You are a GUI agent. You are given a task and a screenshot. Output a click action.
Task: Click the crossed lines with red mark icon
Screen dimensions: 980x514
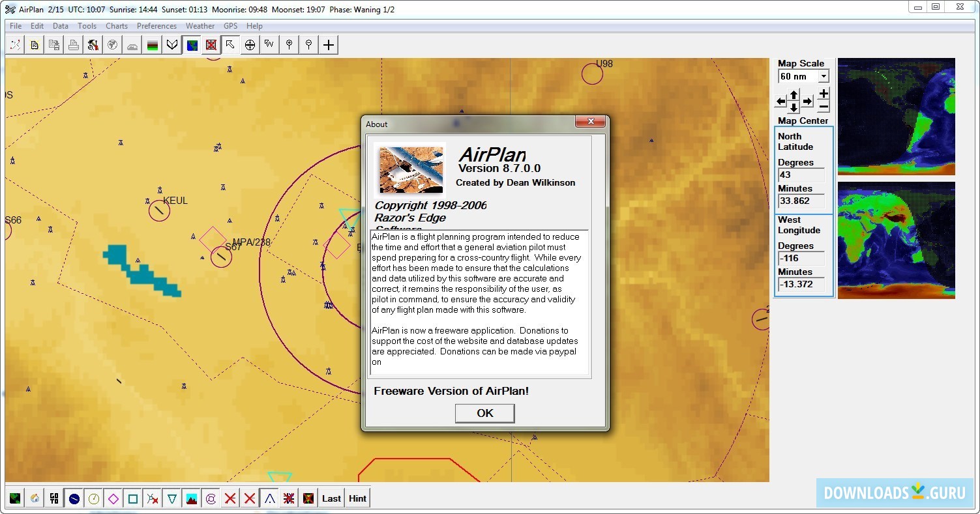152,498
